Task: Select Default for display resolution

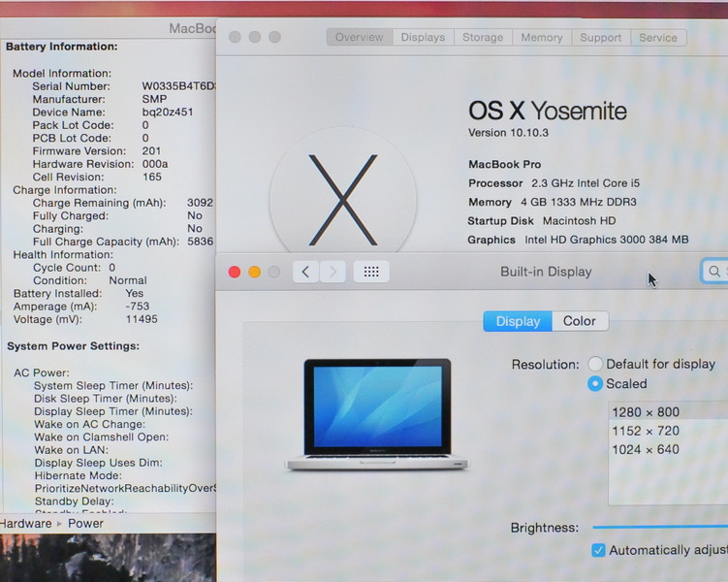Action: pos(595,364)
